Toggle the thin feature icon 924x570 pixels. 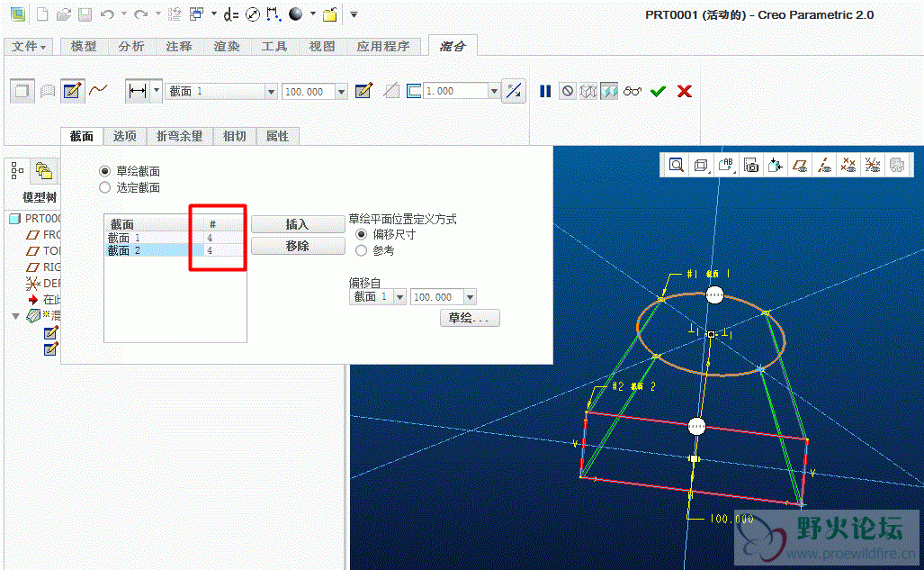414,91
